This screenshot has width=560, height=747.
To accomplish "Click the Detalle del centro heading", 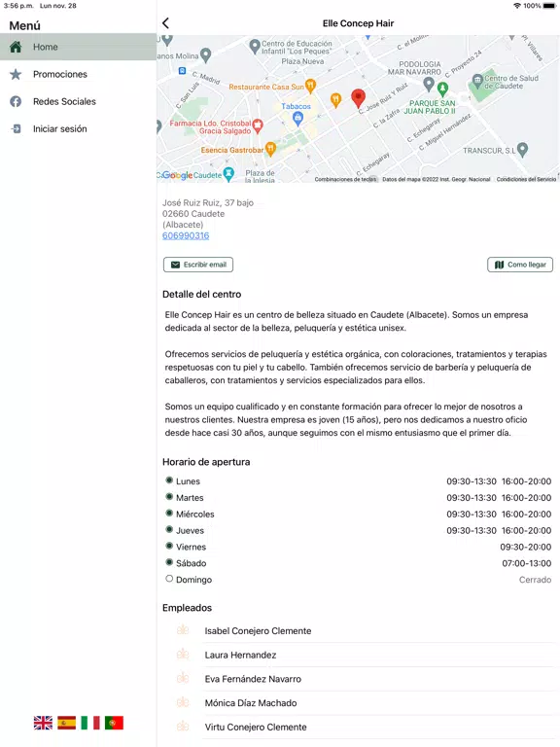I will click(x=202, y=295).
